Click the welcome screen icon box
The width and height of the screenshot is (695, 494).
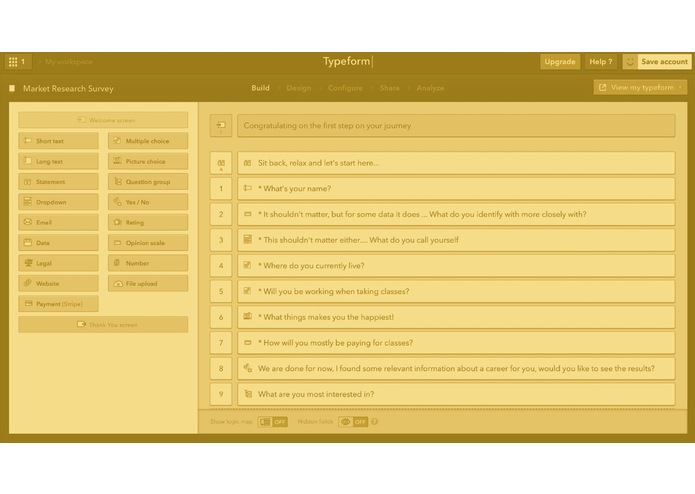pyautogui.click(x=221, y=126)
